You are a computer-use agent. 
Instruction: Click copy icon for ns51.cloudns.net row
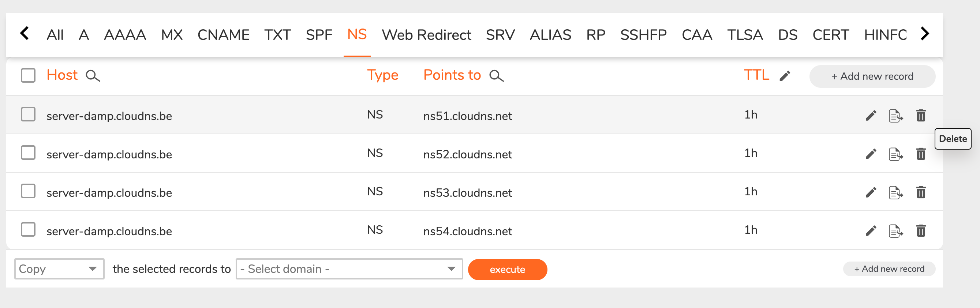tap(895, 116)
